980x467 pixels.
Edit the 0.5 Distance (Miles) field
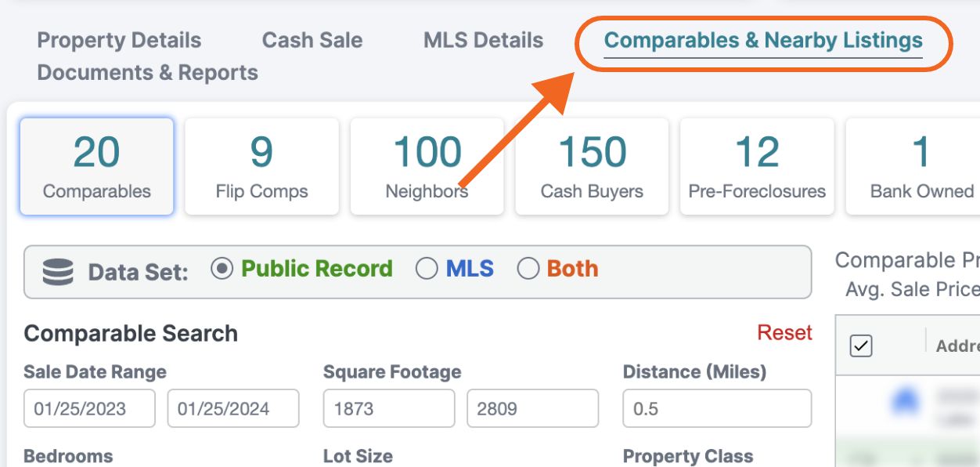(x=715, y=408)
